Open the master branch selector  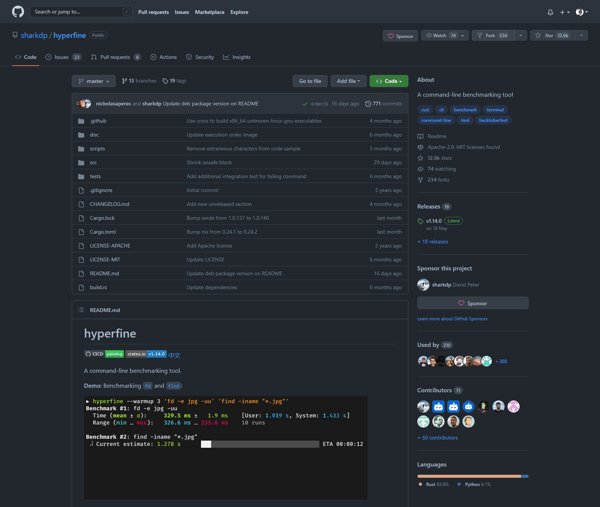click(x=94, y=81)
